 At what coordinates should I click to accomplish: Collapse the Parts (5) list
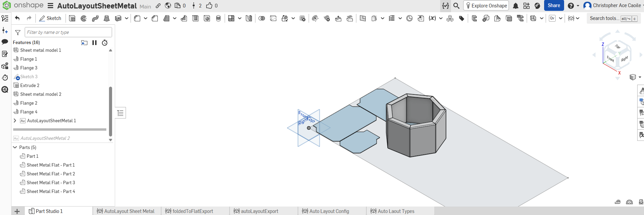[x=15, y=147]
